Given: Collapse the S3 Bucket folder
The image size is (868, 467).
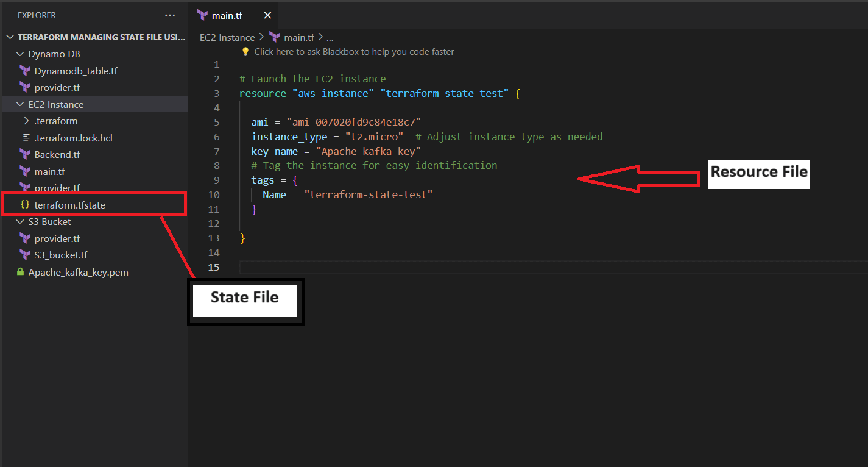Looking at the screenshot, I should click(20, 222).
